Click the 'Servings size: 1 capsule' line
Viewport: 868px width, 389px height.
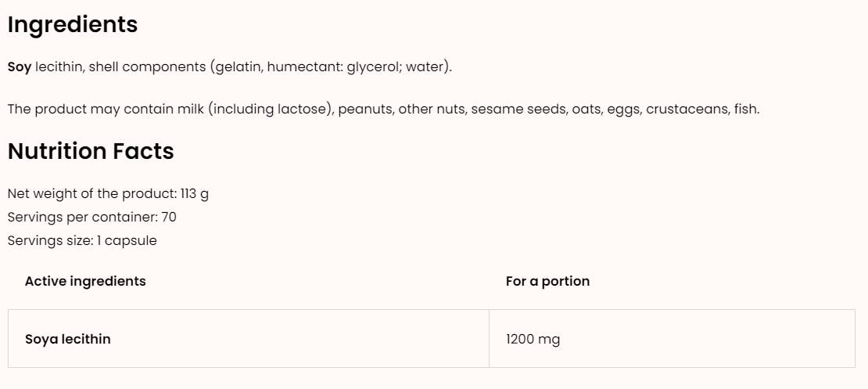tap(82, 241)
